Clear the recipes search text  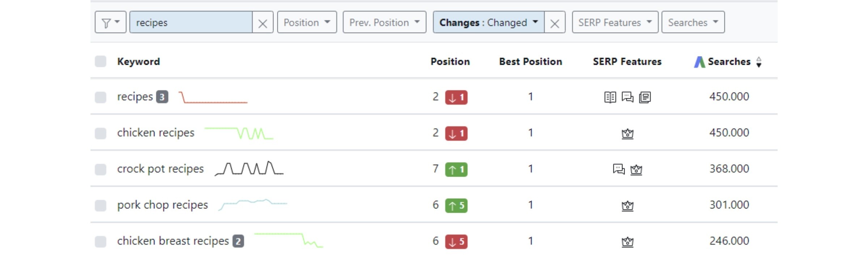click(x=263, y=23)
